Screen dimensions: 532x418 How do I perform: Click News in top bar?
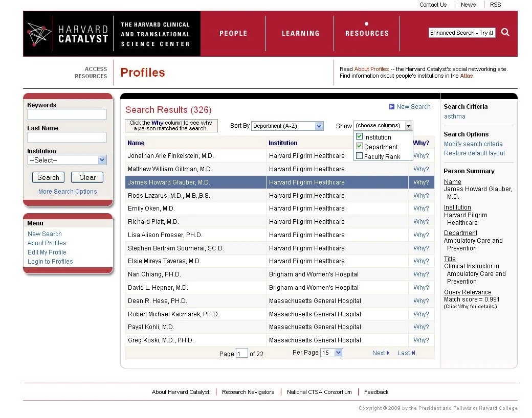point(468,5)
